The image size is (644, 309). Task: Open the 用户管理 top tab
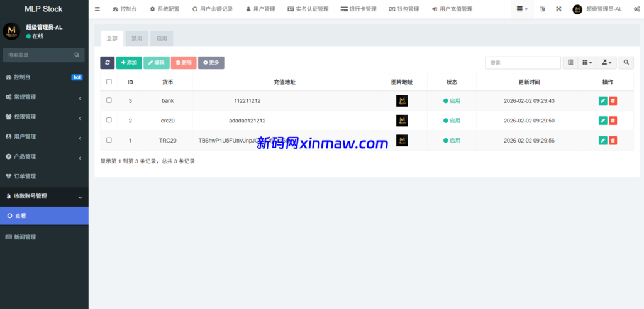point(260,9)
